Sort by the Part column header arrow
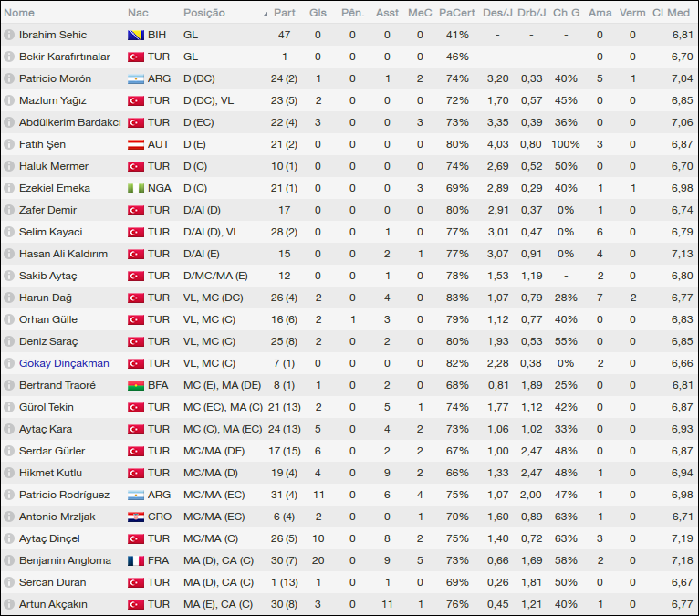Image resolution: width=699 pixels, height=616 pixels. pos(266,14)
